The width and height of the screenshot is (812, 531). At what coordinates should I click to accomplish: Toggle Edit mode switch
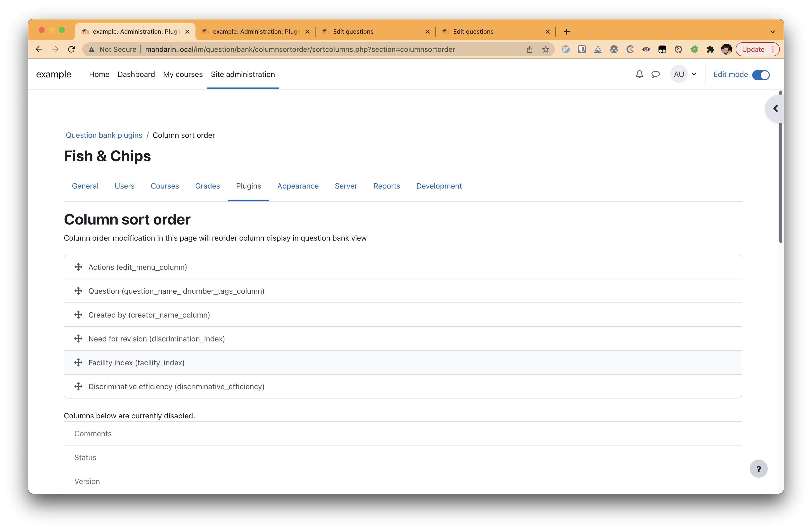(x=761, y=75)
